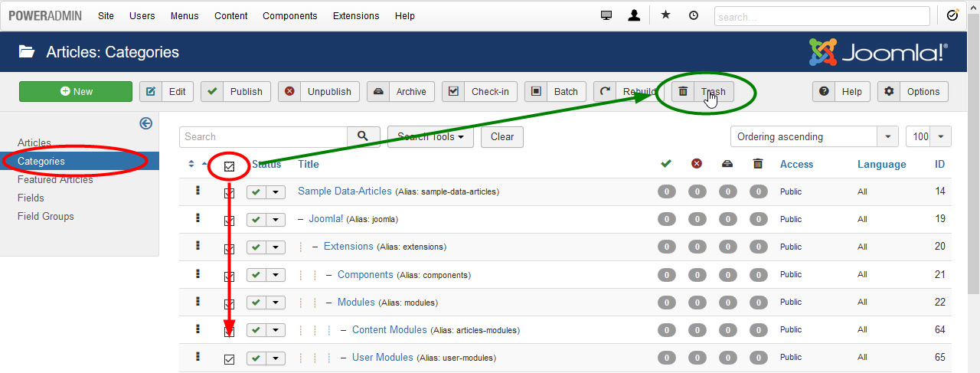
Task: Toggle checkbox for Content Modules row
Action: pos(229,332)
